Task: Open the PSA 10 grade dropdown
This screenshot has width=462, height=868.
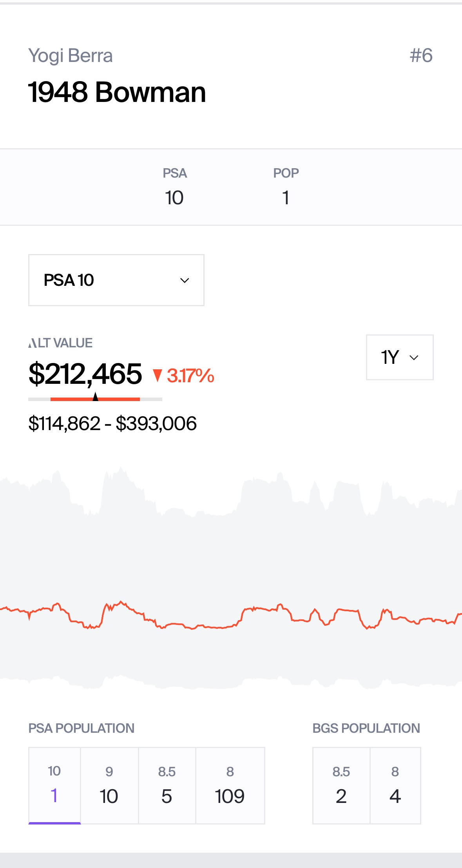Action: tap(116, 280)
